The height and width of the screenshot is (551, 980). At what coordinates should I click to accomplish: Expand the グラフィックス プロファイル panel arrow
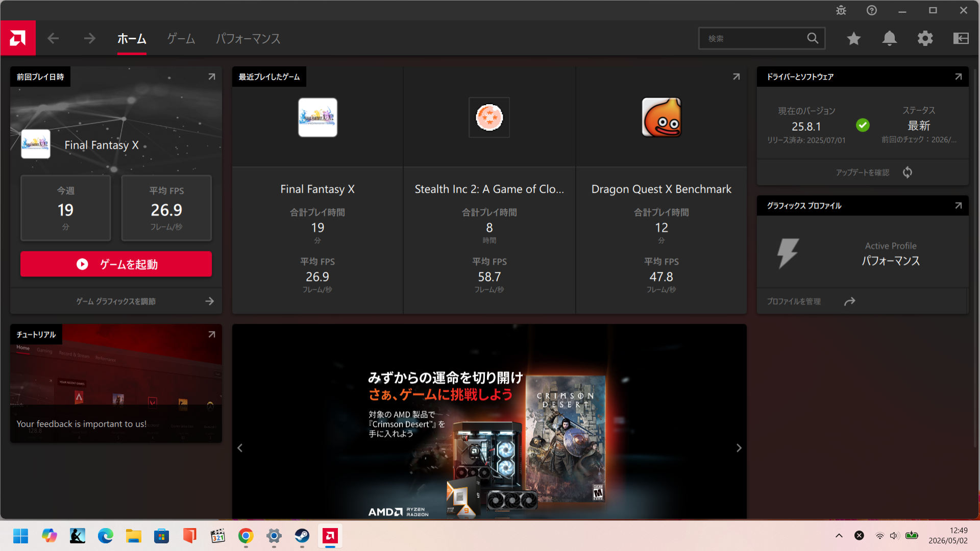(x=959, y=206)
